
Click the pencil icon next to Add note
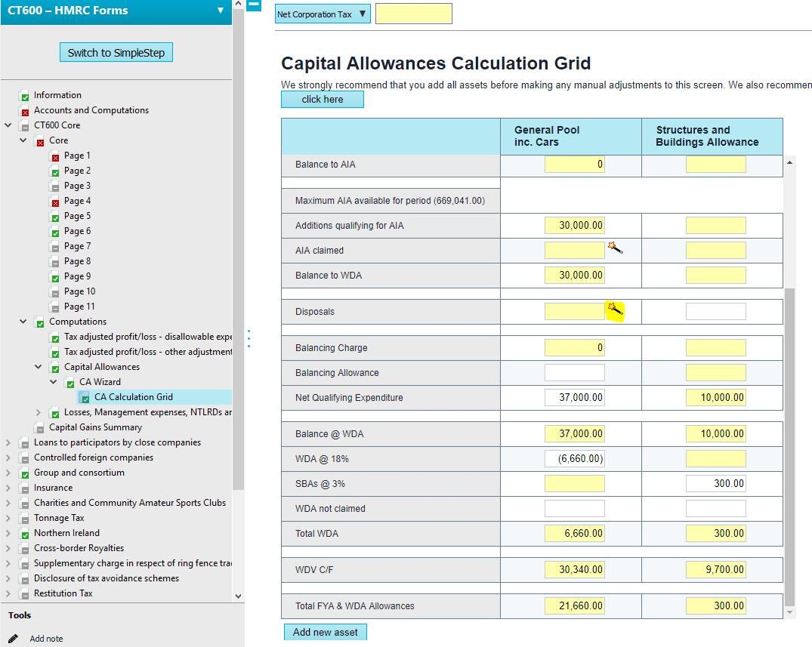click(13, 638)
